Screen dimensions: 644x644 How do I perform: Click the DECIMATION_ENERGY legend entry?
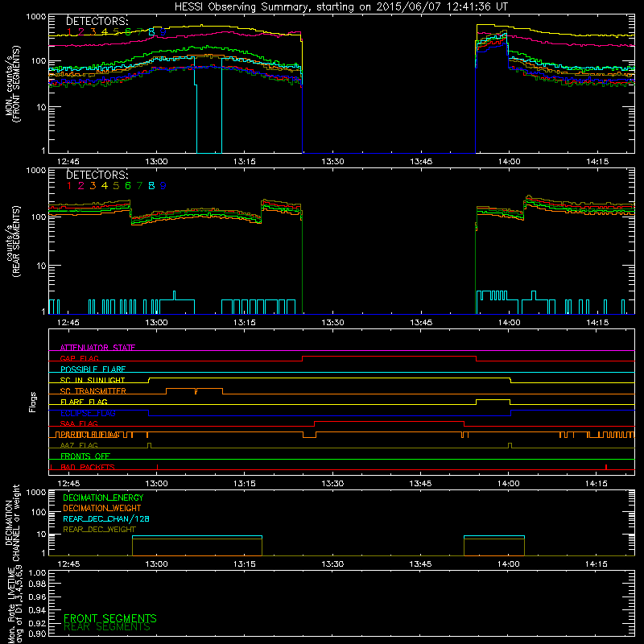pos(103,497)
